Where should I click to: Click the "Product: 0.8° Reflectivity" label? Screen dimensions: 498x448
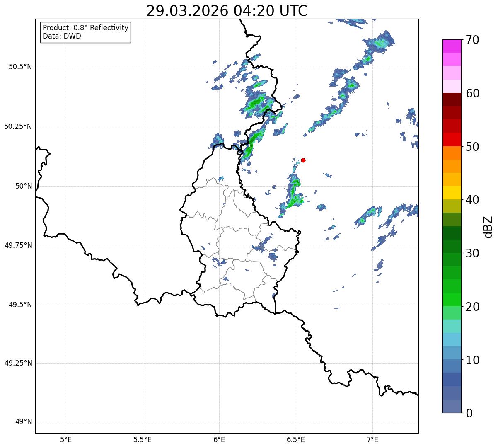tap(86, 28)
